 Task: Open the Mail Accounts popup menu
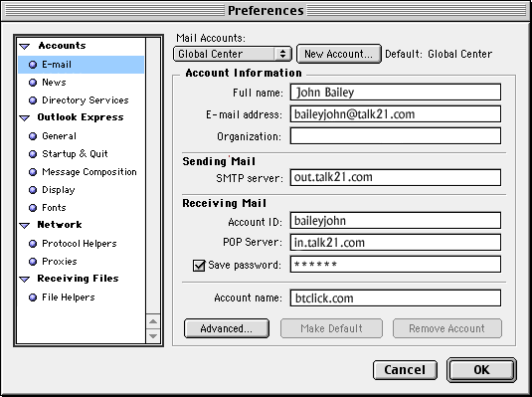tap(233, 54)
